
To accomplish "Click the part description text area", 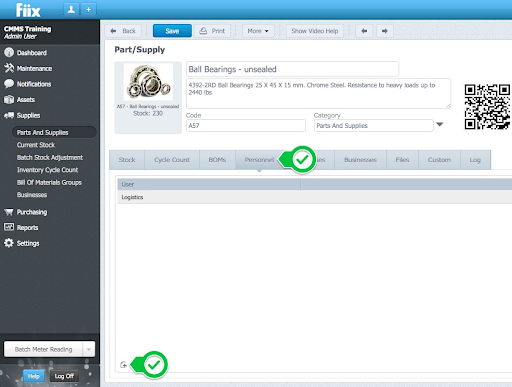I will click(x=318, y=93).
